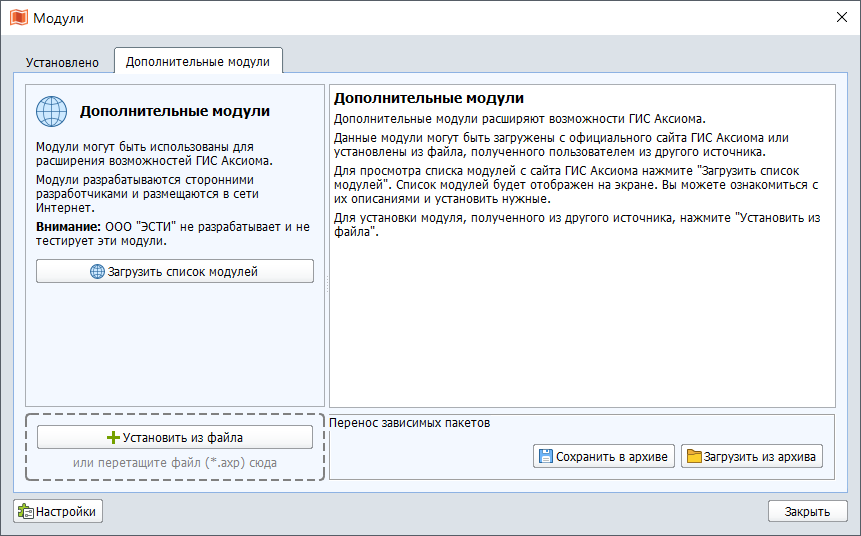Switch to the Установлено tab
This screenshot has height=536, width=861.
click(62, 62)
